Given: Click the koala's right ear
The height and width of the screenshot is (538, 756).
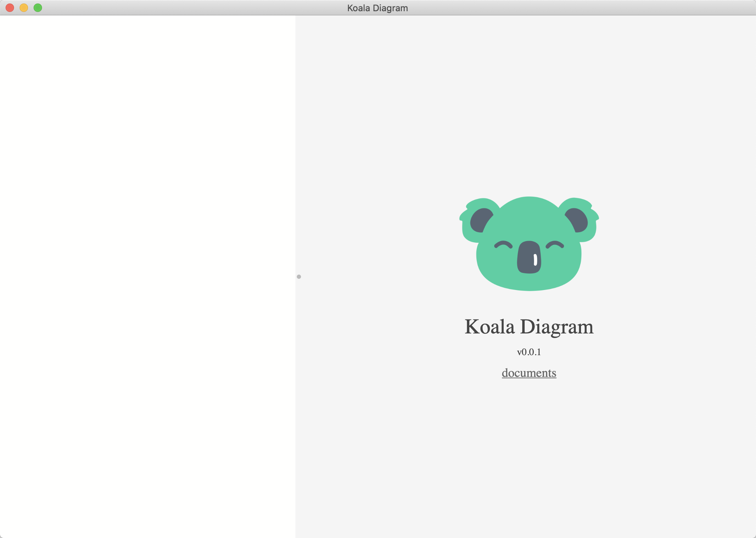Looking at the screenshot, I should [x=578, y=220].
